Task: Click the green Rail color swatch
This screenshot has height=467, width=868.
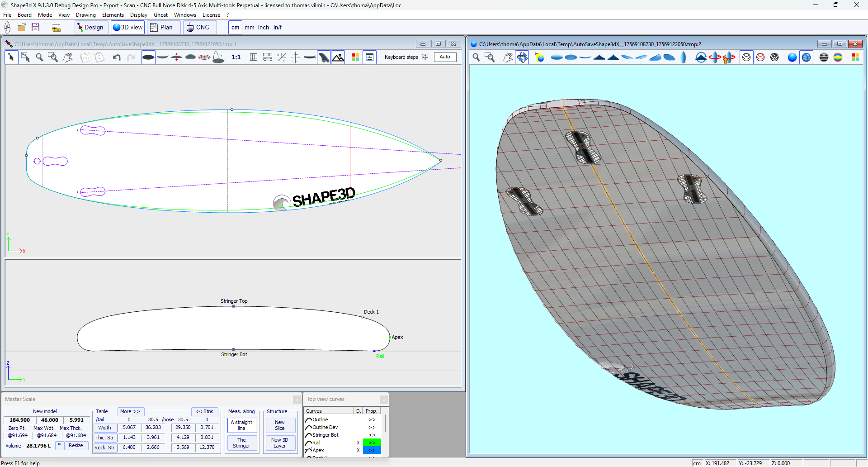Action: [x=372, y=443]
